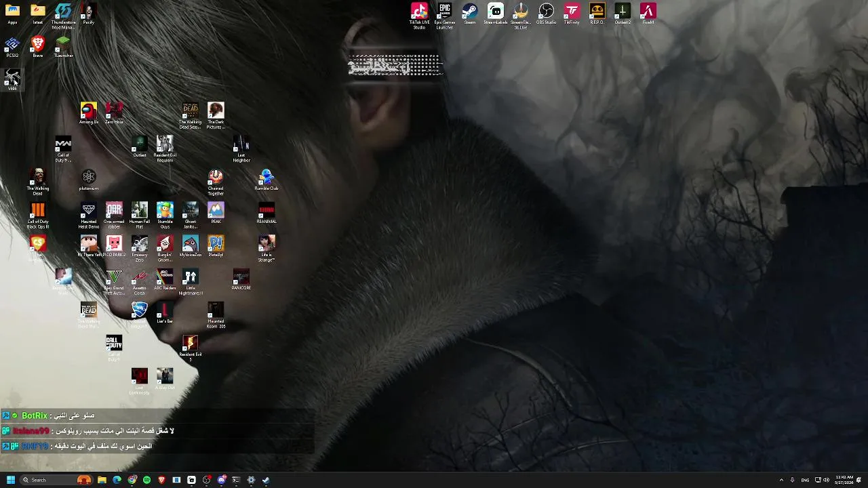
Task: Open the Thunderstore Mod Manager shortcut
Action: click(x=63, y=16)
